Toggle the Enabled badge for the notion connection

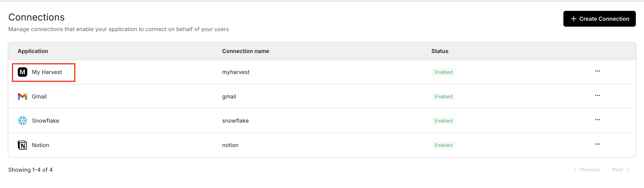(443, 145)
